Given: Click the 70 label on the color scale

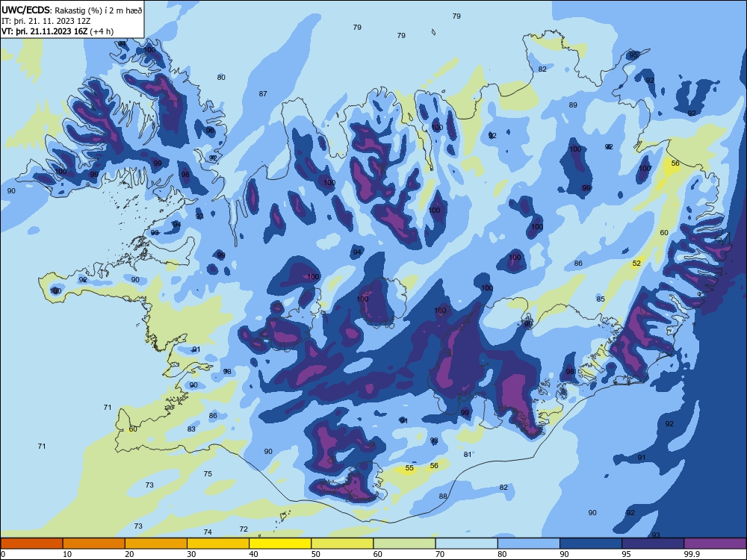Looking at the screenshot, I should coord(440,554).
